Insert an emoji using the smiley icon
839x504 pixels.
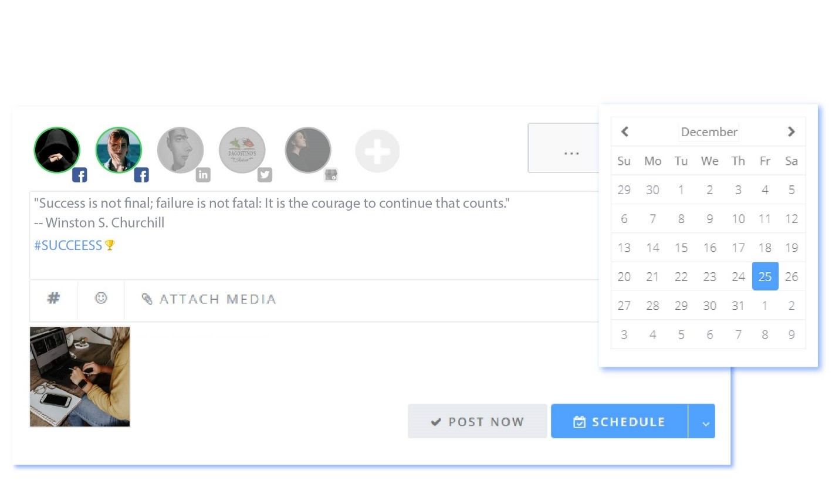pyautogui.click(x=101, y=298)
